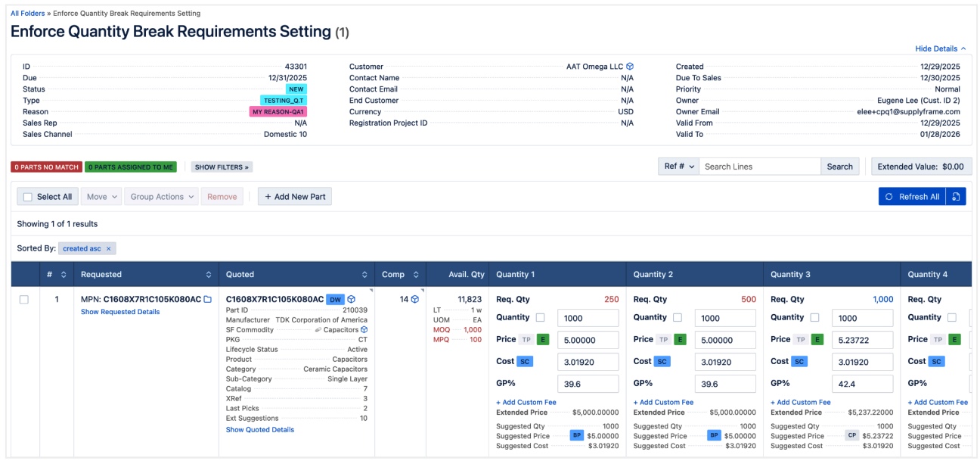Click the folder icon beside requested MPN
The height and width of the screenshot is (461, 980).
click(208, 300)
